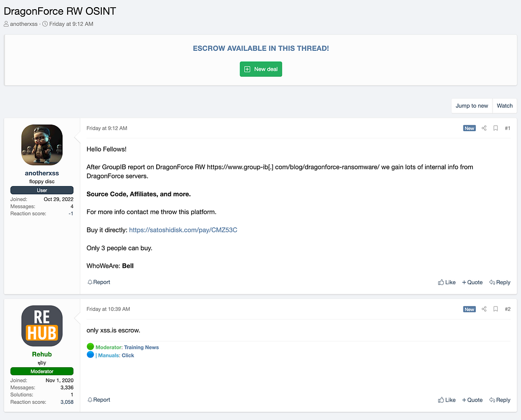Open Rehub messages count 3,336
This screenshot has width=521, height=420.
pyautogui.click(x=67, y=387)
